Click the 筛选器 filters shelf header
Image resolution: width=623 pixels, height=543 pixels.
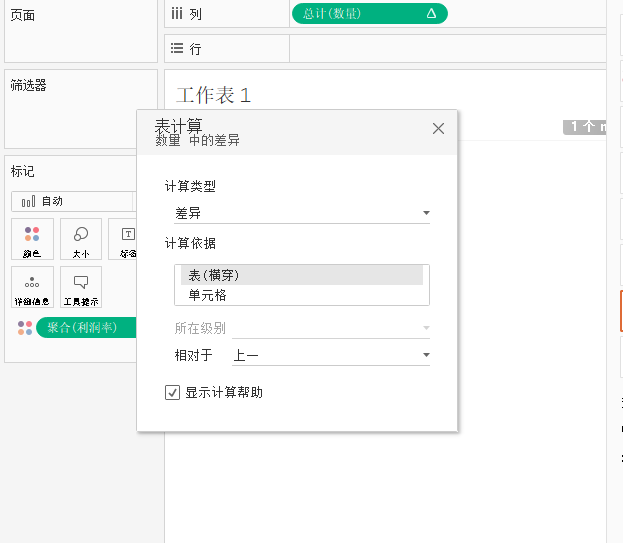click(28, 85)
